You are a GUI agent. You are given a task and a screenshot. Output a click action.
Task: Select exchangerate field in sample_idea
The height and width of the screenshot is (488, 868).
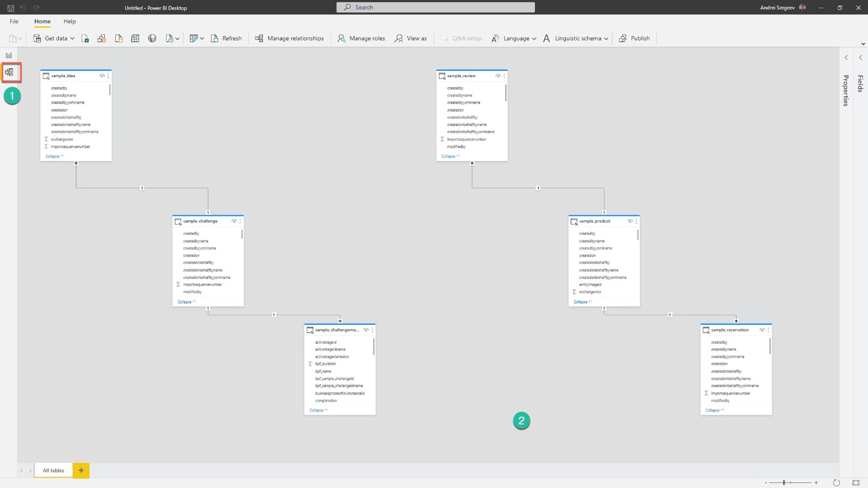(x=62, y=139)
